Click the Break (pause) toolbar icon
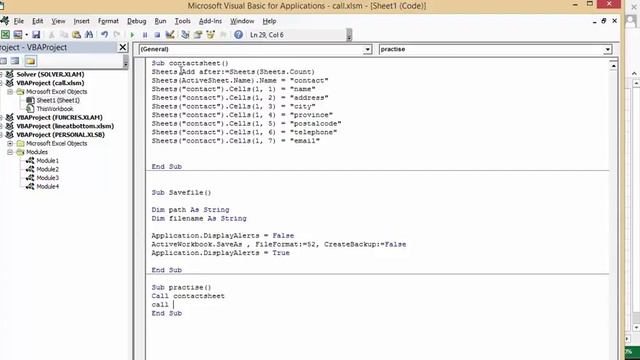The image size is (640, 360). [144, 35]
